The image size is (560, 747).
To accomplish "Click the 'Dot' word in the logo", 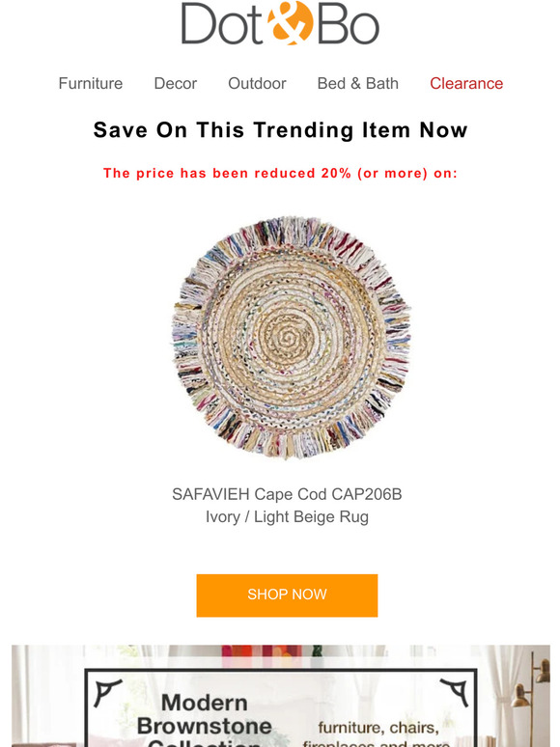I will pos(223,24).
